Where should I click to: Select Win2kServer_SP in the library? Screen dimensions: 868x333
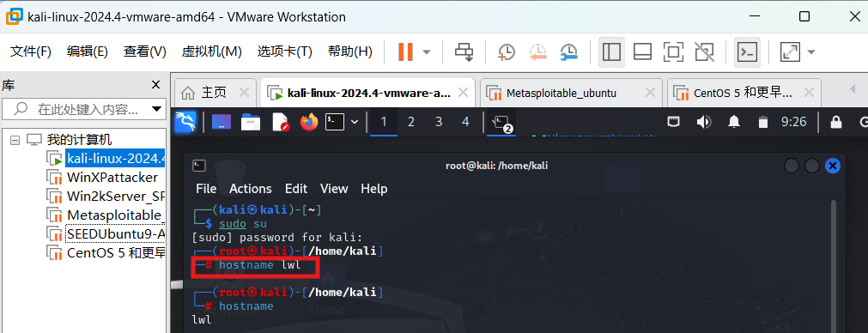click(x=116, y=197)
